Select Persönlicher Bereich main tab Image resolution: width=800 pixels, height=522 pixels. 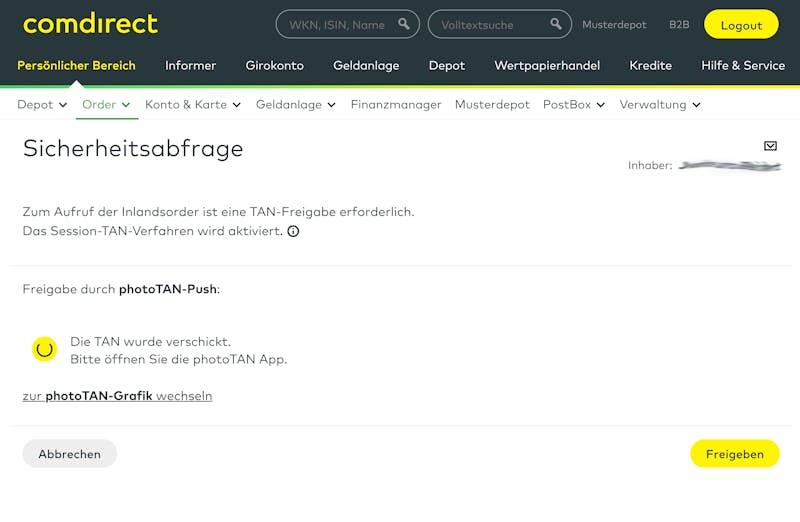click(x=77, y=65)
